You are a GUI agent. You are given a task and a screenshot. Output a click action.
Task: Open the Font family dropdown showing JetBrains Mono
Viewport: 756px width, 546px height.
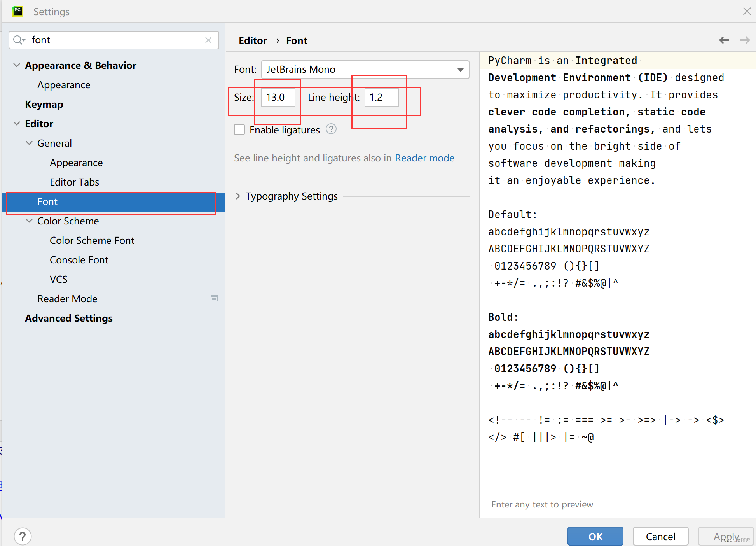click(x=460, y=70)
